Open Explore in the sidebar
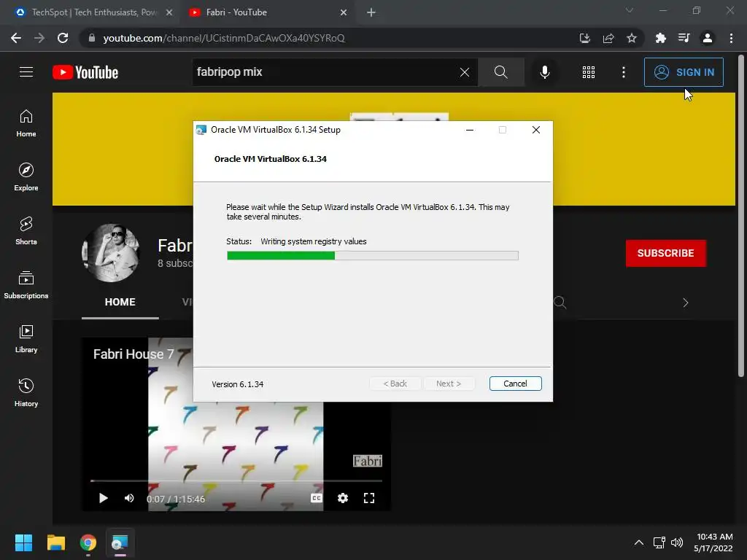The width and height of the screenshot is (747, 560). [x=26, y=177]
